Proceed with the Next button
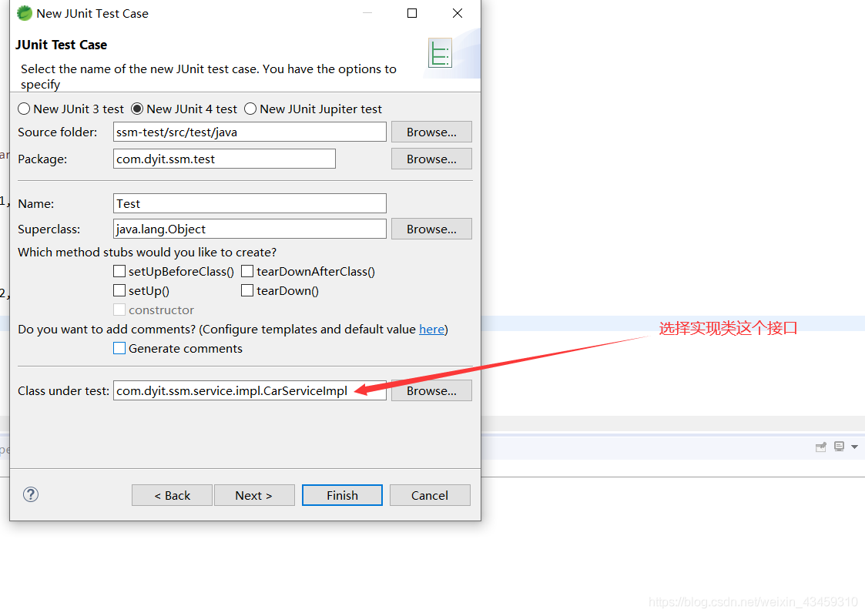 (x=254, y=495)
